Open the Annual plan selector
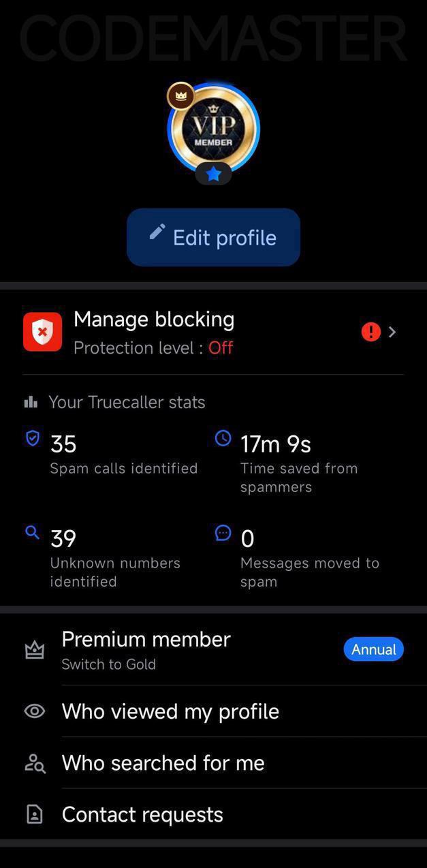 373,649
